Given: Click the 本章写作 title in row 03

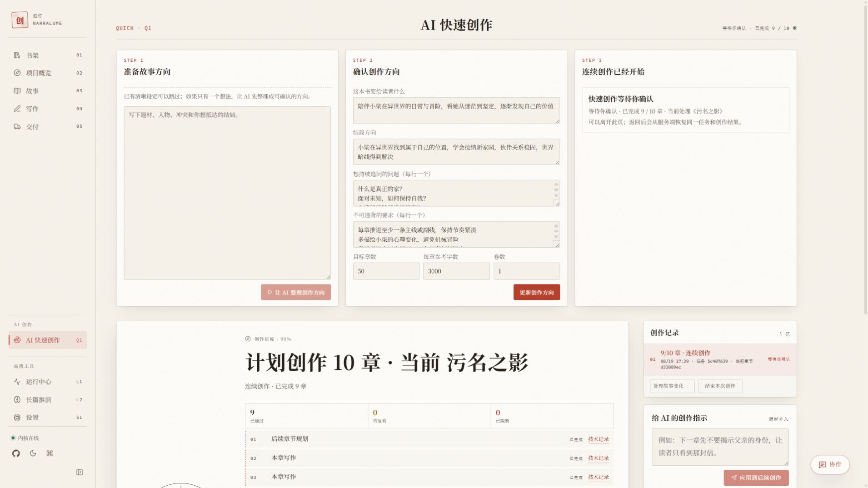Looking at the screenshot, I should click(x=284, y=477).
